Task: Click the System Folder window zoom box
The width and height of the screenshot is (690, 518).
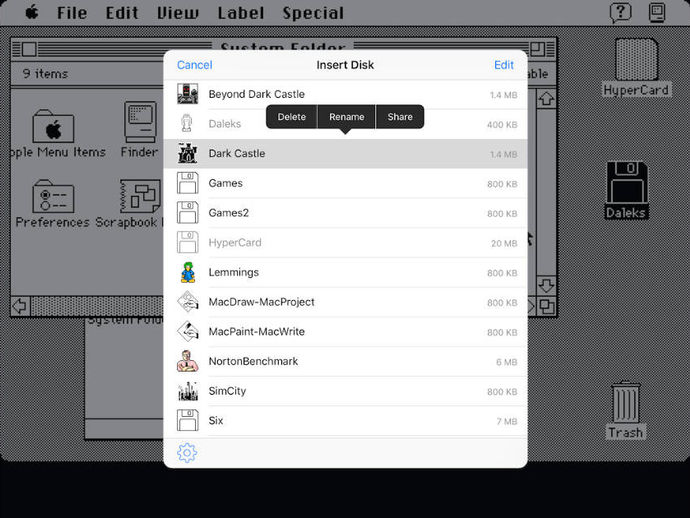Action: point(537,49)
